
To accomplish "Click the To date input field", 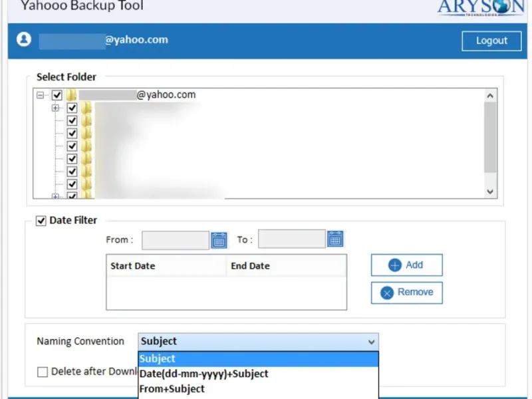I will tap(292, 239).
